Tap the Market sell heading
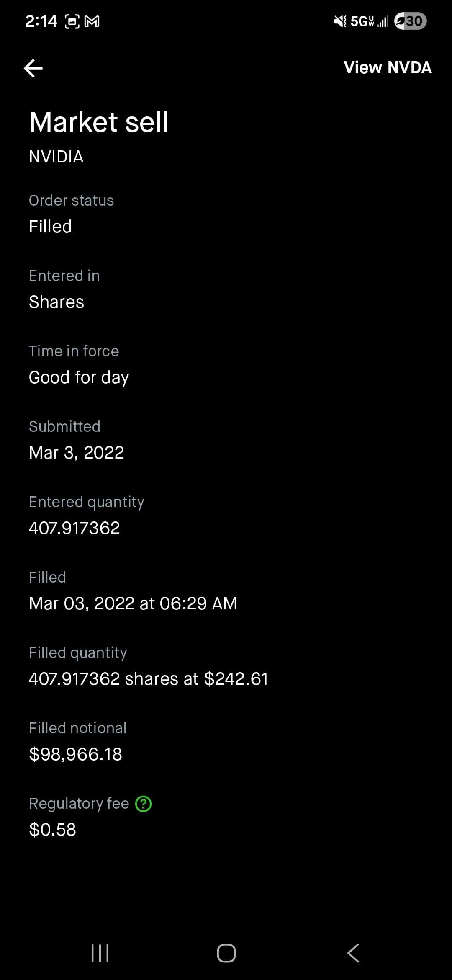 coord(99,122)
